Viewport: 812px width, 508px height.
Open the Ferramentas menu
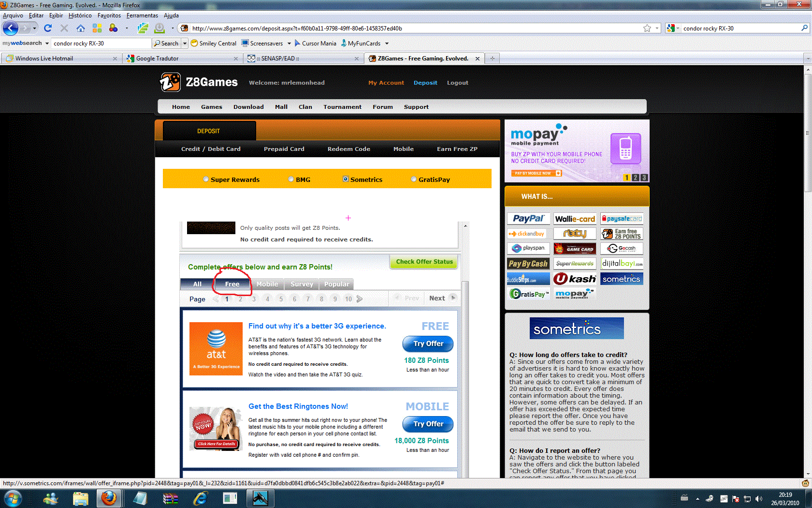(142, 15)
